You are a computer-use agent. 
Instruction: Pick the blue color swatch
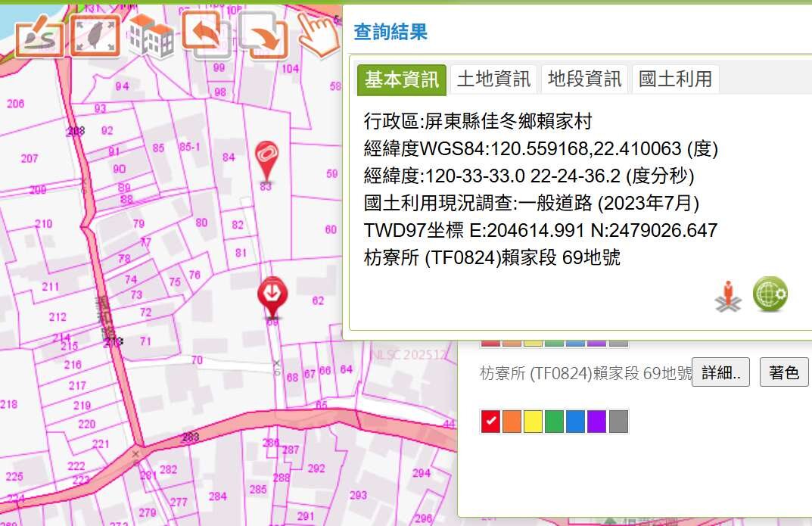click(x=575, y=422)
